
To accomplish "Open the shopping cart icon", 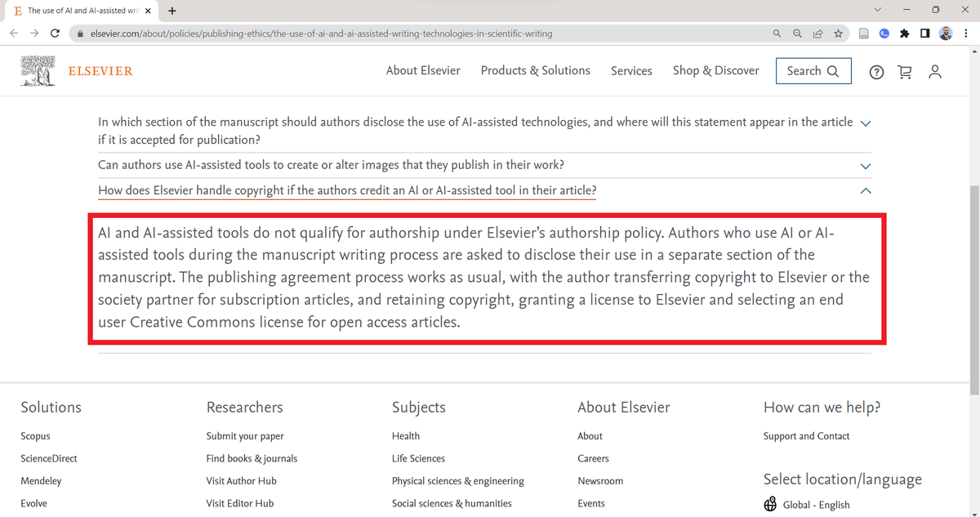I will coord(905,72).
